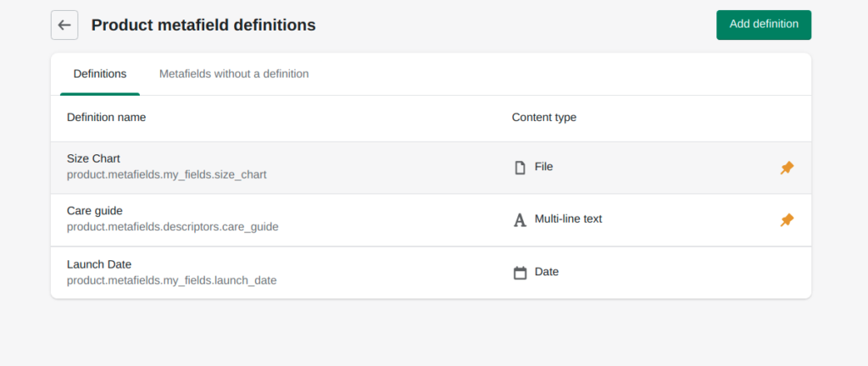Open Metafields without a definition tab

pos(234,75)
